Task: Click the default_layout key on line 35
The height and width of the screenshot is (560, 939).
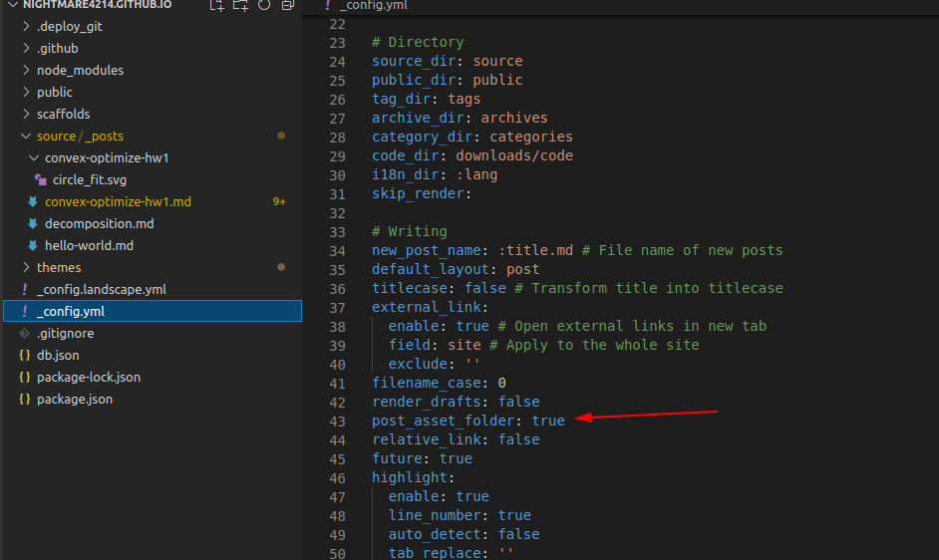Action: pyautogui.click(x=431, y=269)
